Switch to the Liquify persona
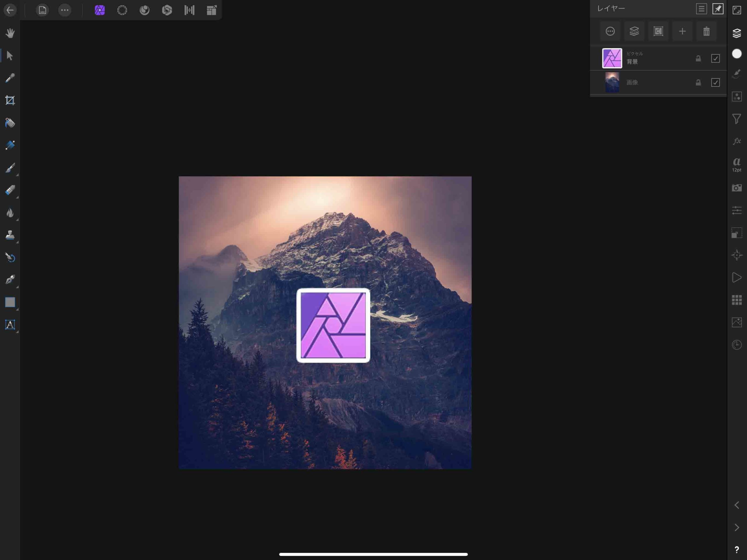Screen dimensions: 747x560 pyautogui.click(x=144, y=10)
